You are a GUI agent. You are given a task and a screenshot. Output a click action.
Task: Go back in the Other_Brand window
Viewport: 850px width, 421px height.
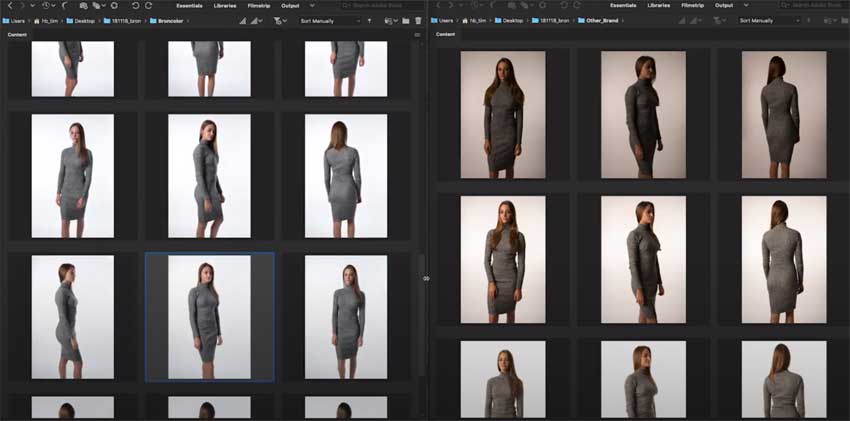click(437, 5)
